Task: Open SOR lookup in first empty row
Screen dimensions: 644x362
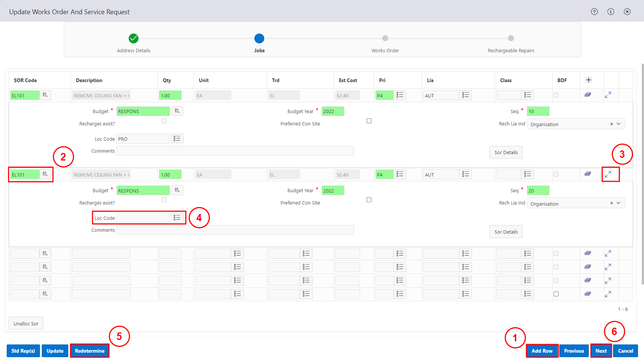Action: point(45,253)
